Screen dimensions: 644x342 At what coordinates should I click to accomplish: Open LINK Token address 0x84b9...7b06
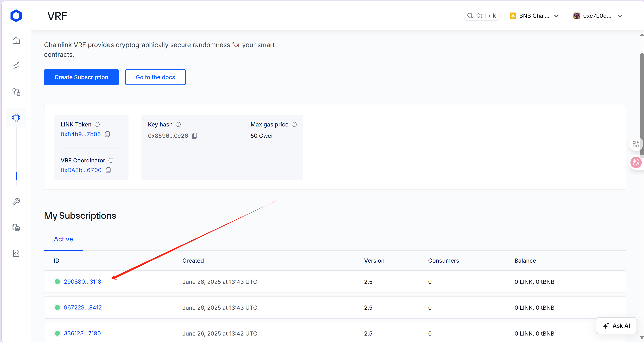coord(81,134)
